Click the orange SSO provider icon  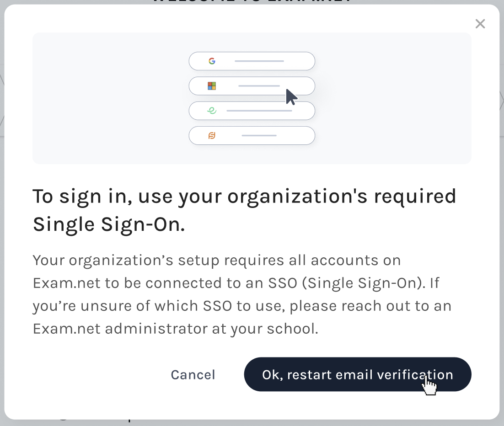(x=212, y=136)
